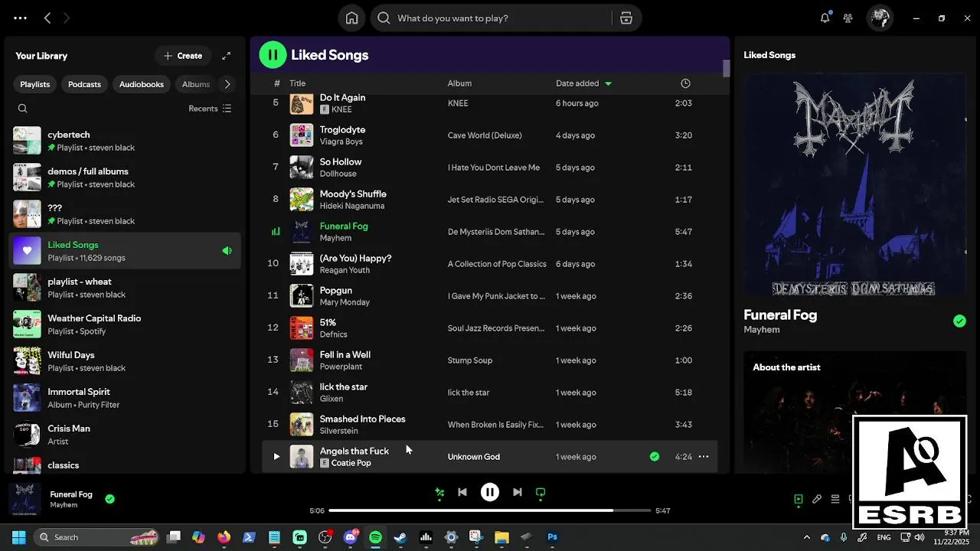Screen dimensions: 980x551
Task: Open the Funeral Fog title in Now Playing panel
Action: pyautogui.click(x=780, y=315)
